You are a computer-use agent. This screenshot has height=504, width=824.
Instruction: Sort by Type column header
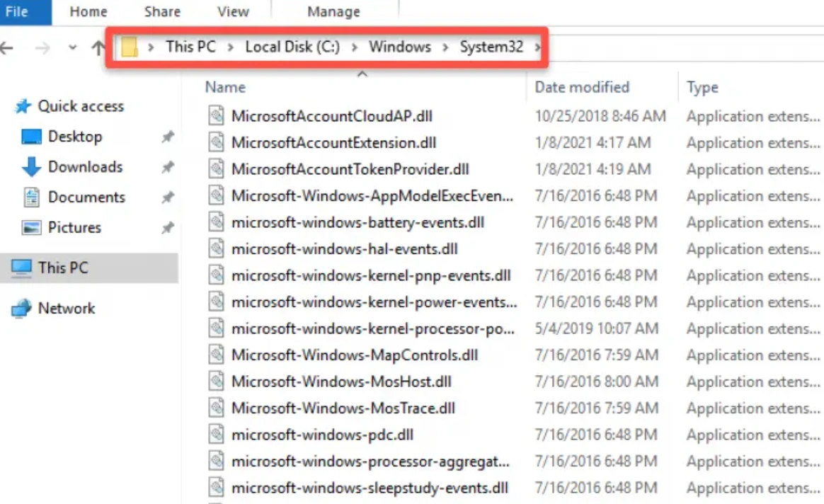pyautogui.click(x=702, y=87)
